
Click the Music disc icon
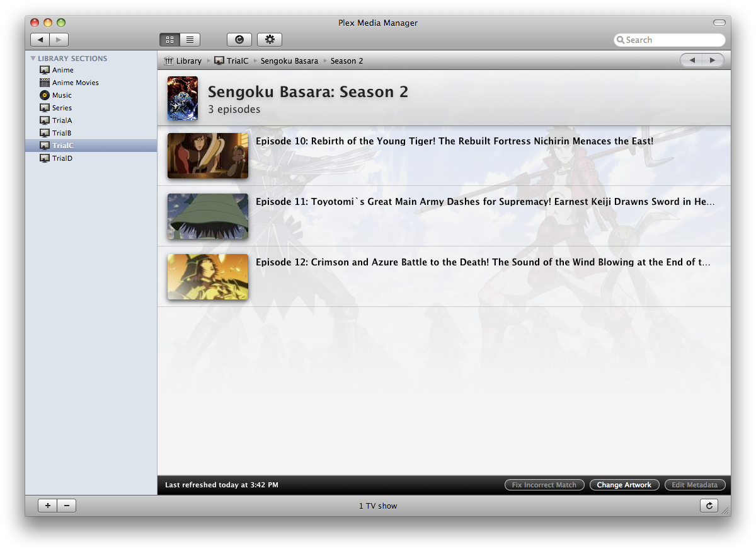(44, 95)
